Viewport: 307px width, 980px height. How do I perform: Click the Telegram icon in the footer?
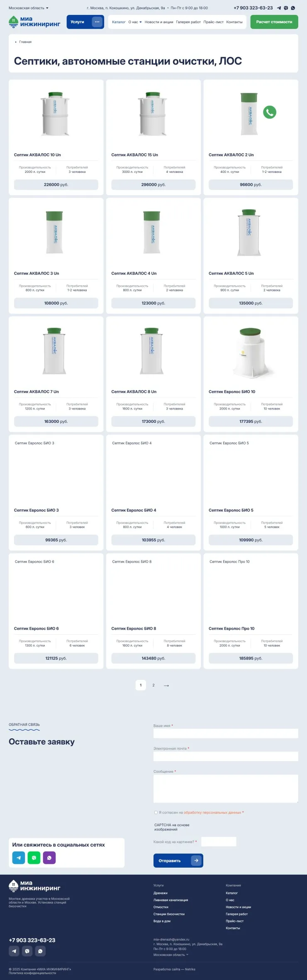click(x=15, y=951)
